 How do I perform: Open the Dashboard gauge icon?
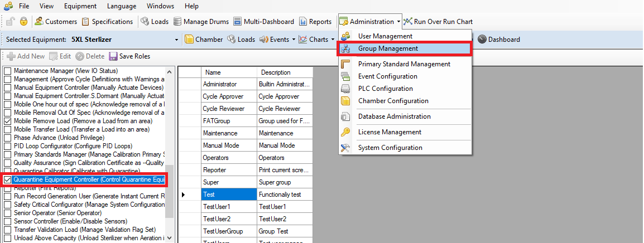[x=481, y=40]
